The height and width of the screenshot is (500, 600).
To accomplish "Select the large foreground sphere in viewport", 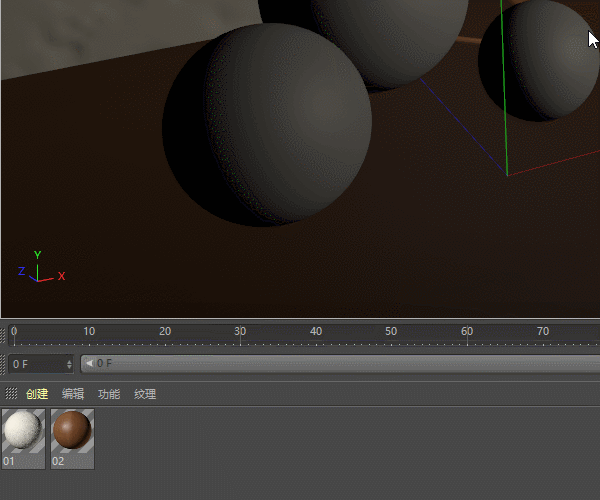I will (267, 125).
